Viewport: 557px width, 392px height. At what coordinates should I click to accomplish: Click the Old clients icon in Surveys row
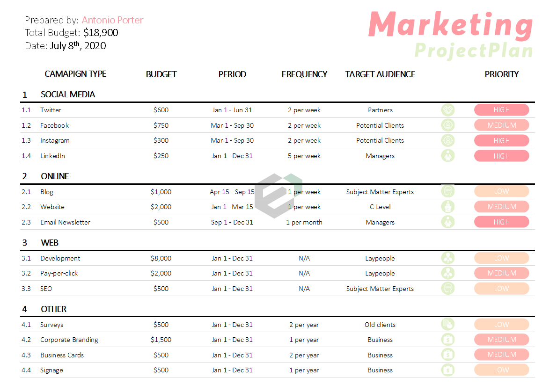tap(448, 325)
